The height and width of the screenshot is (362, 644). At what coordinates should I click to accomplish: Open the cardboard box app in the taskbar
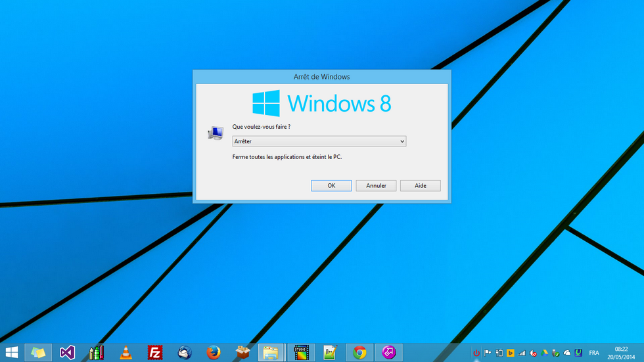point(242,353)
